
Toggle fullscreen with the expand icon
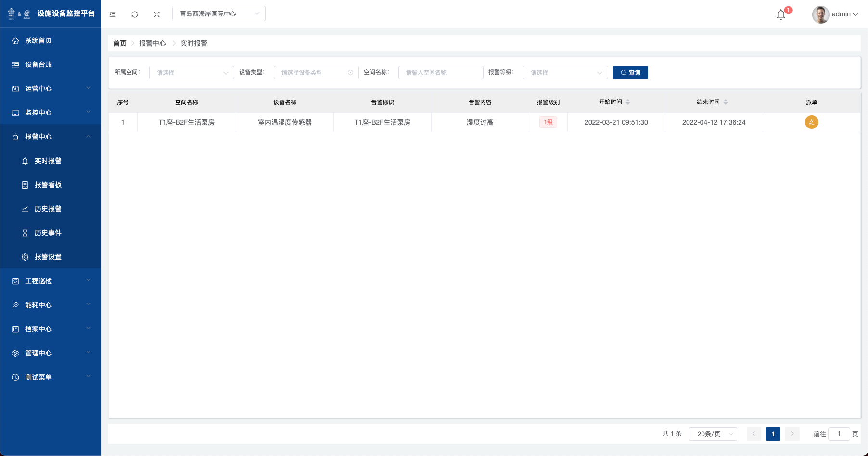(157, 14)
